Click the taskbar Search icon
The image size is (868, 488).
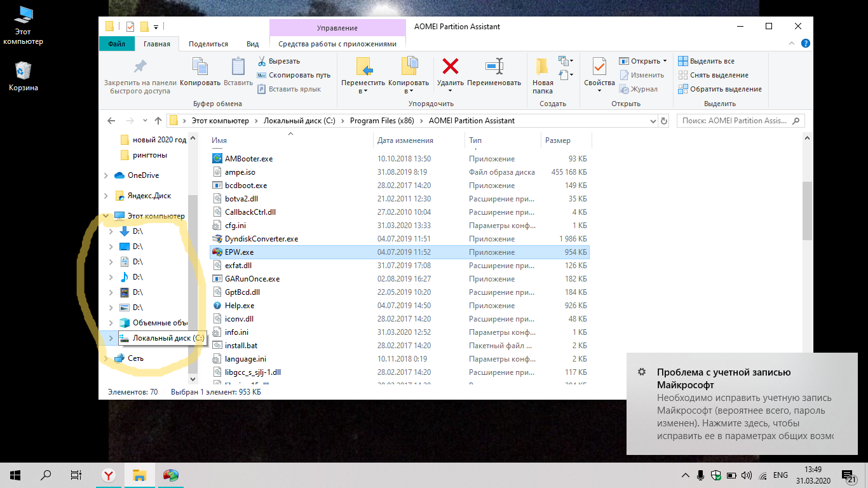(45, 475)
